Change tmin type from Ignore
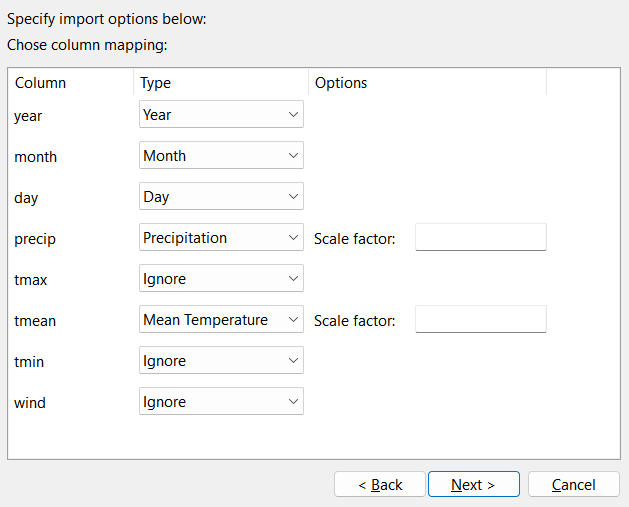This screenshot has height=507, width=629. [221, 360]
